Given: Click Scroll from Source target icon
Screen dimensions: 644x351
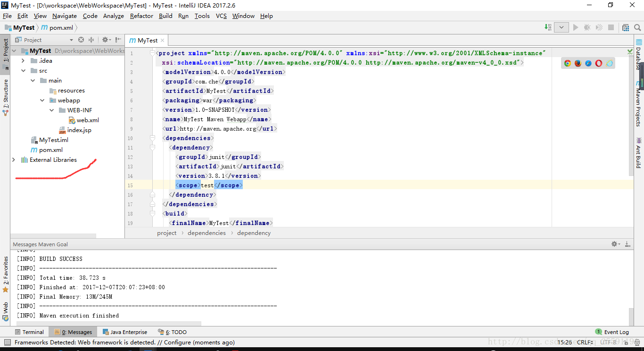Looking at the screenshot, I should (x=81, y=40).
